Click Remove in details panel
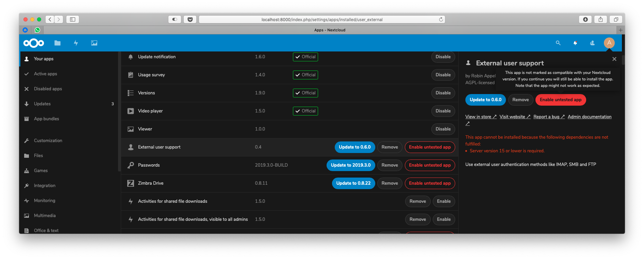This screenshot has width=644, height=259. pyautogui.click(x=521, y=100)
